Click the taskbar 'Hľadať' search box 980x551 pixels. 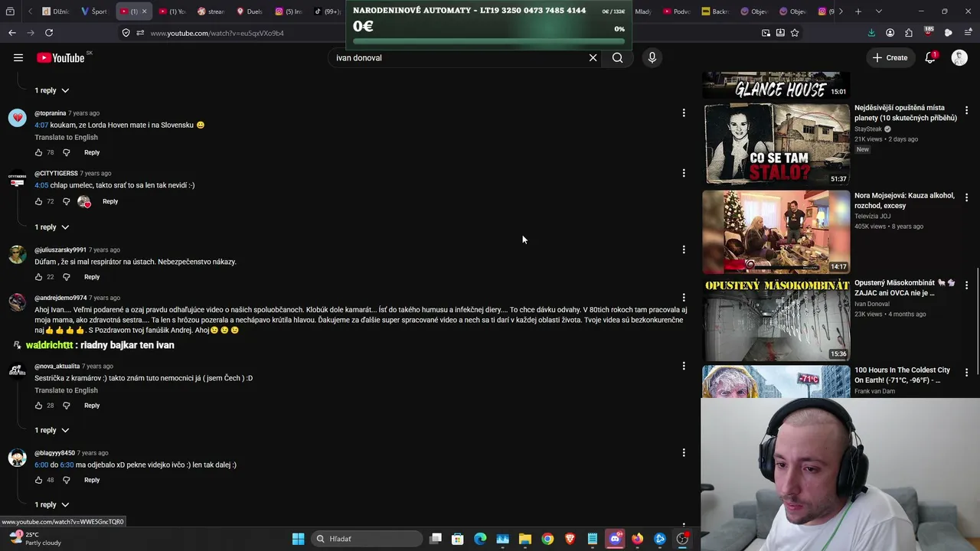pyautogui.click(x=367, y=539)
